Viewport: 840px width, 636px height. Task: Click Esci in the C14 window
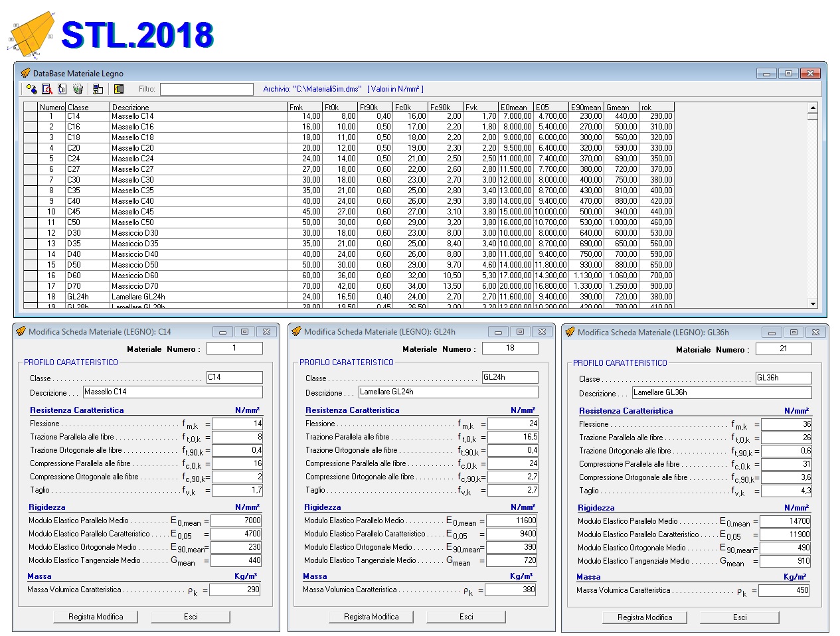191,617
